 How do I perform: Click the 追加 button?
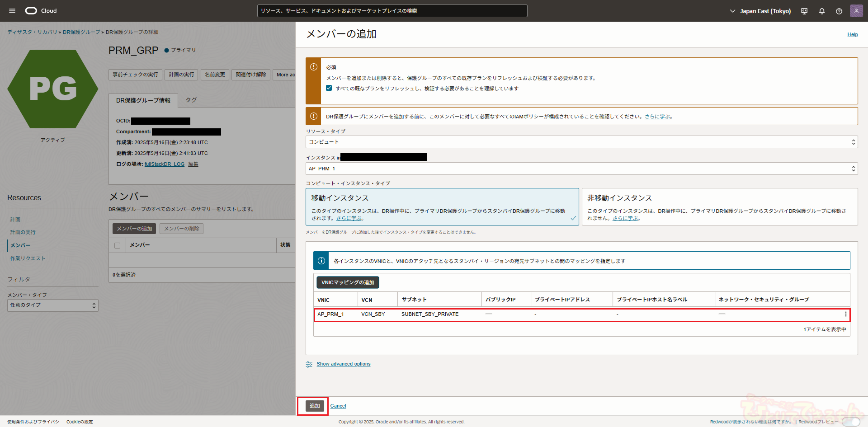[x=315, y=406]
